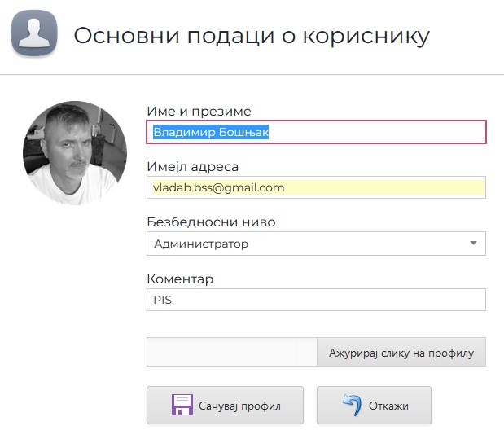Click the vladab.bss@gmail.com email text

pyautogui.click(x=219, y=187)
